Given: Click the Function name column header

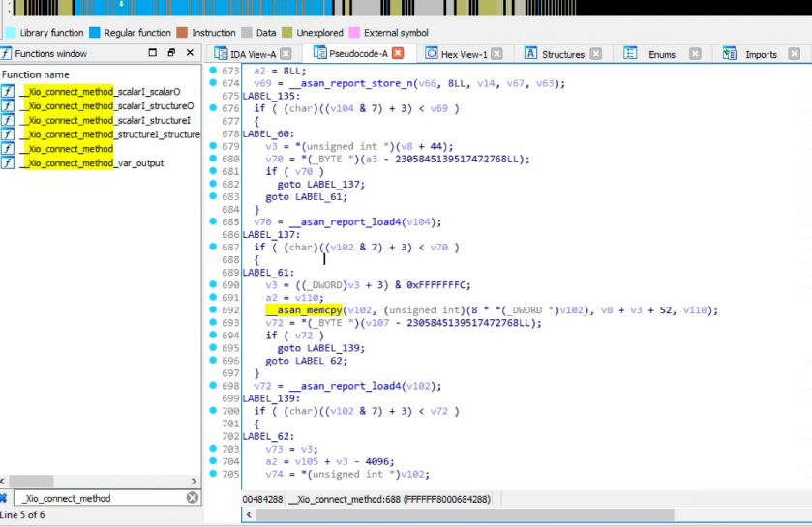Looking at the screenshot, I should click(x=36, y=74).
